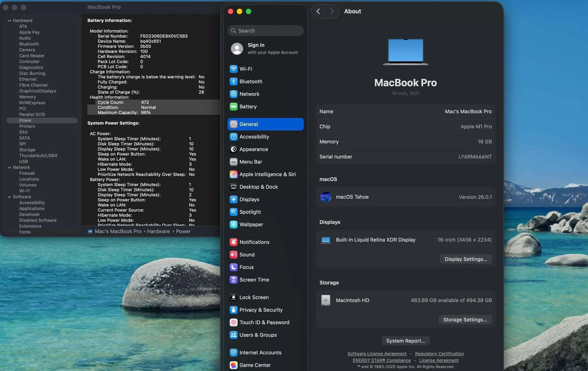
Task: Open Wi-Fi settings icon in sidebar
Action: click(233, 69)
